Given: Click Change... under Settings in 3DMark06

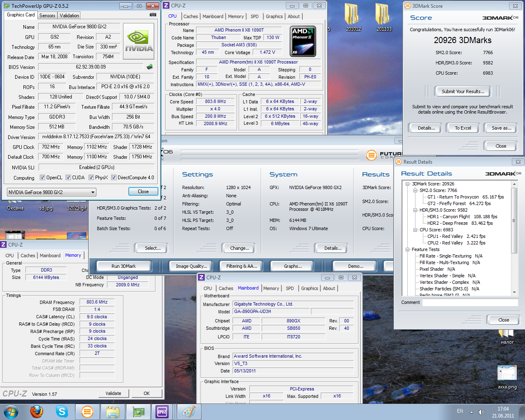Looking at the screenshot, I should (x=240, y=248).
